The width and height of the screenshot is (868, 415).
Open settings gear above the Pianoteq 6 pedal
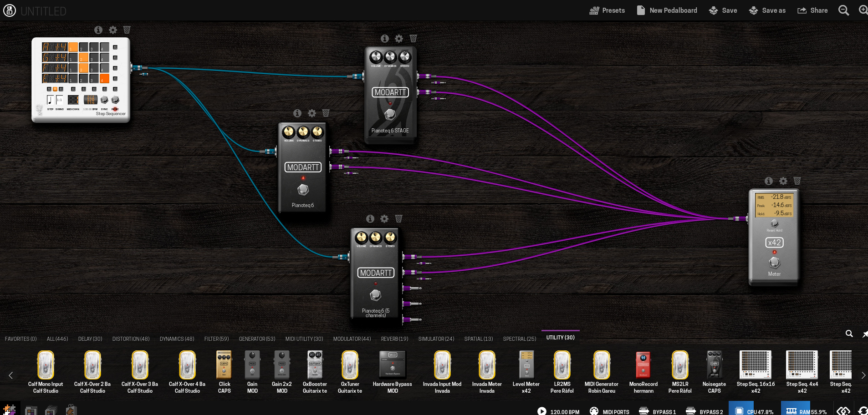[x=312, y=113]
